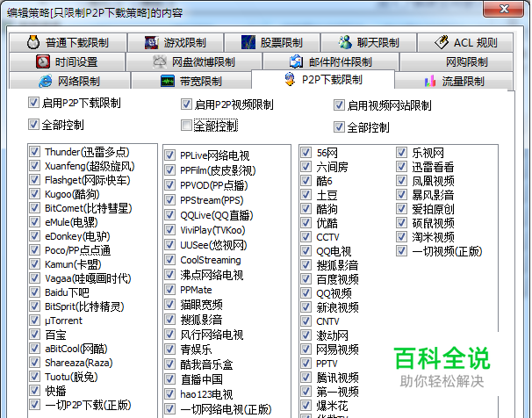Uncheck 全部控制 under P2P下载限制
532x418 pixels.
click(33, 125)
